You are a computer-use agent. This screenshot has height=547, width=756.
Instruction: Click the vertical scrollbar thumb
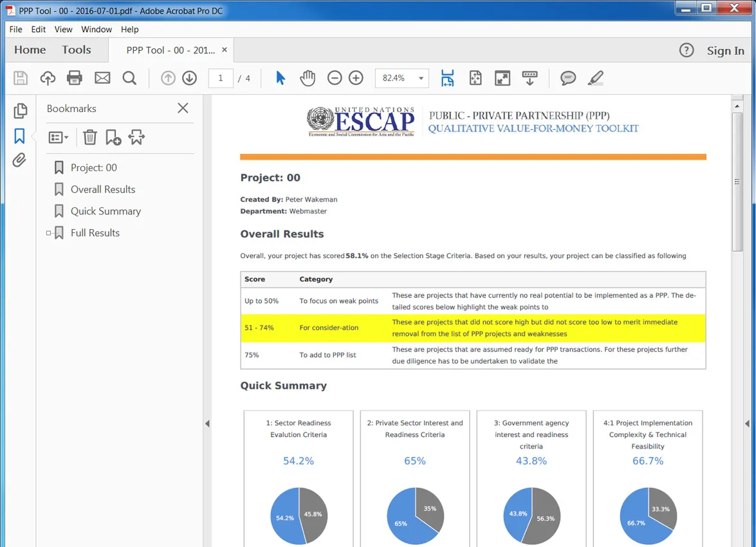coord(737,182)
